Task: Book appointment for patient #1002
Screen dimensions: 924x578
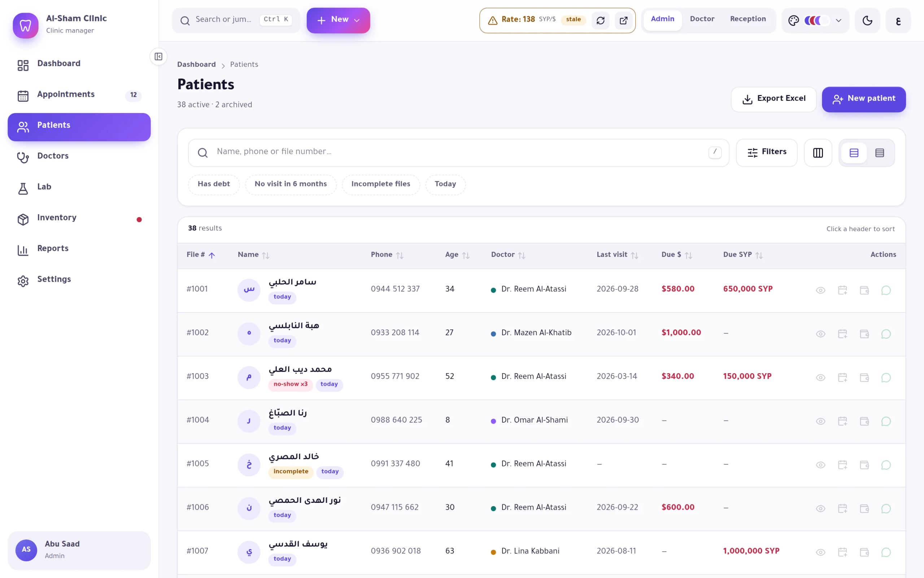Action: (843, 334)
